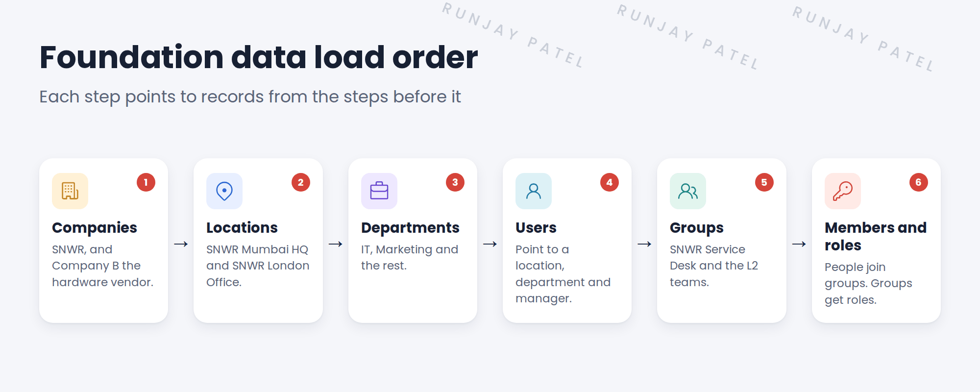Click the Users person icon
Viewport: 980px width, 392px height.
coord(534,191)
